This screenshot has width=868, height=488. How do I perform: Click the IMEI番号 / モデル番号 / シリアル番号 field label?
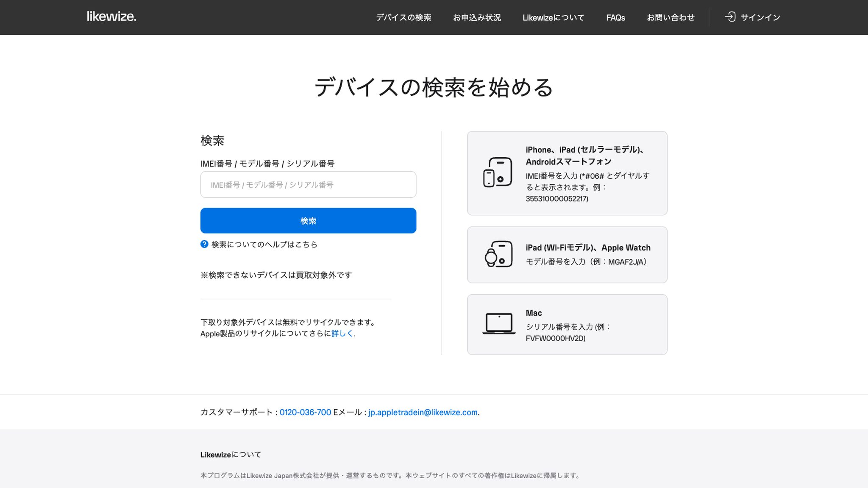[x=267, y=164]
